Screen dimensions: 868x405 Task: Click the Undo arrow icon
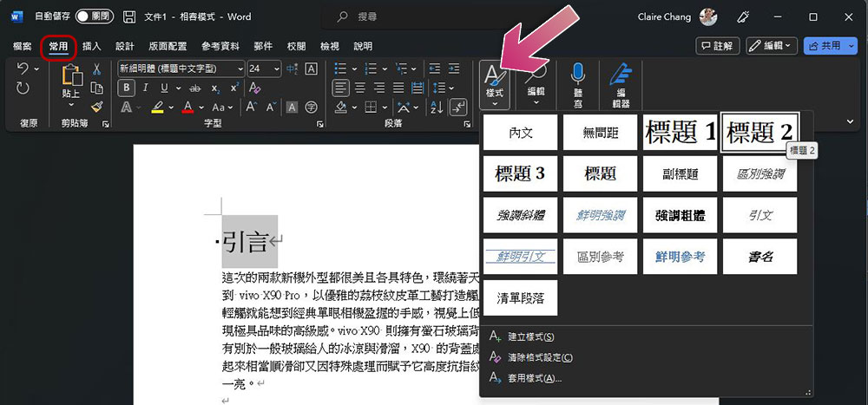[23, 69]
